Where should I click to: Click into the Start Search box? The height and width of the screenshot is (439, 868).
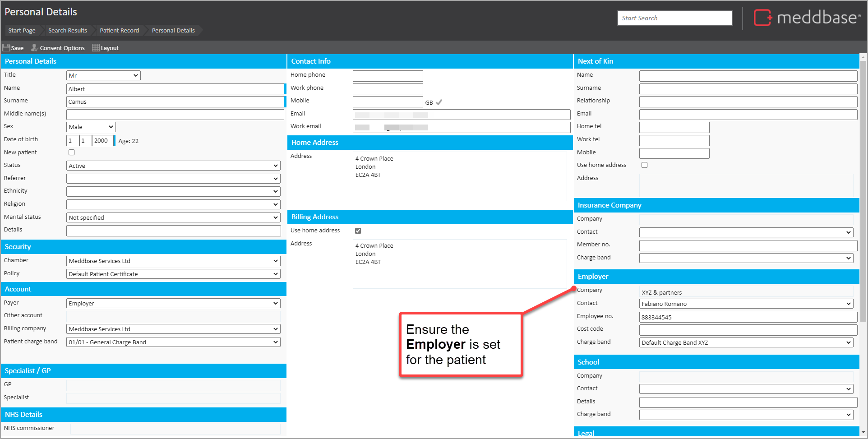tap(674, 18)
